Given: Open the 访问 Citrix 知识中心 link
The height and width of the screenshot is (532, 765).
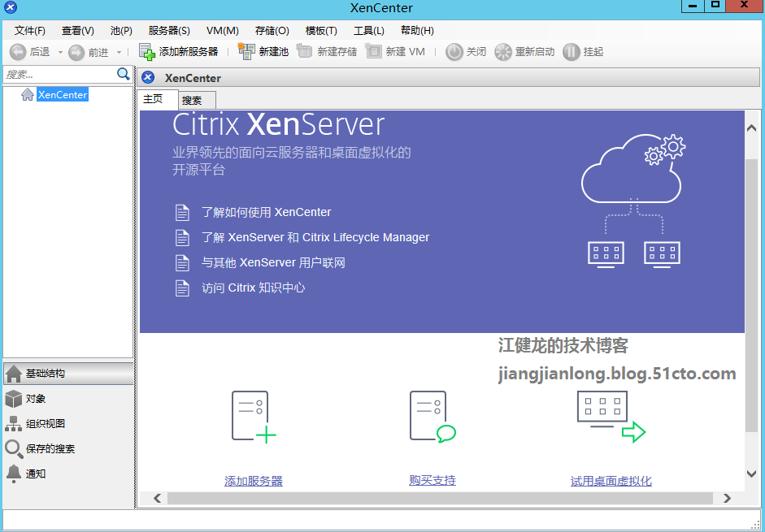Looking at the screenshot, I should [x=253, y=288].
